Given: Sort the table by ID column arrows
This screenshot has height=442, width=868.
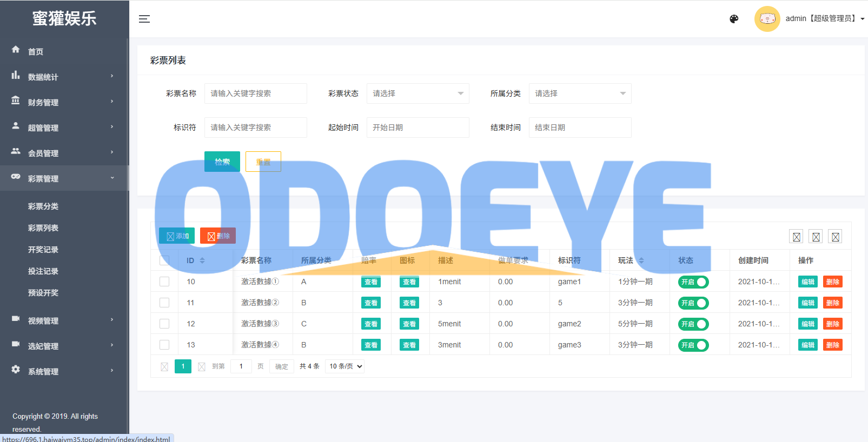Looking at the screenshot, I should (x=202, y=260).
